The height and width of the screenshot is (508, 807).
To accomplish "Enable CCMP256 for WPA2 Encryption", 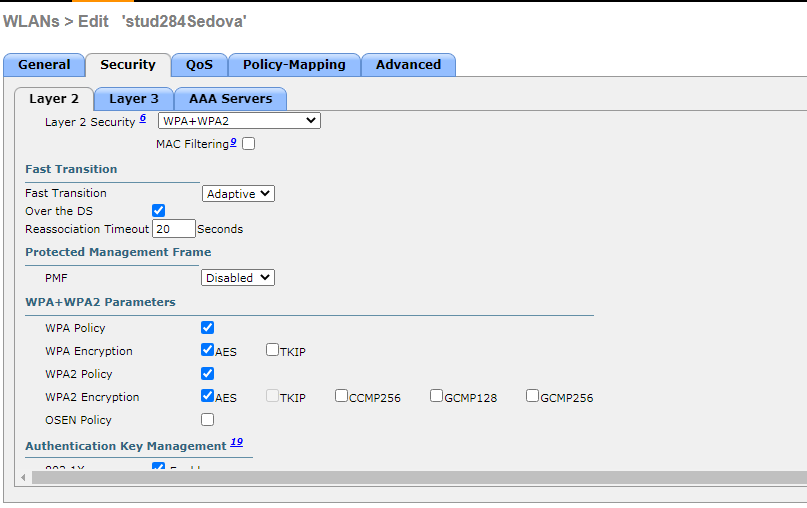I will [x=341, y=396].
